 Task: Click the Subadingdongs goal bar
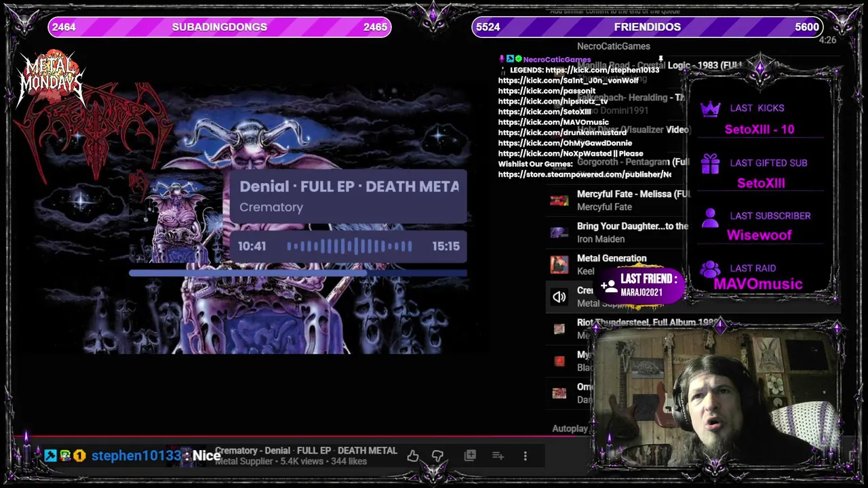[220, 27]
